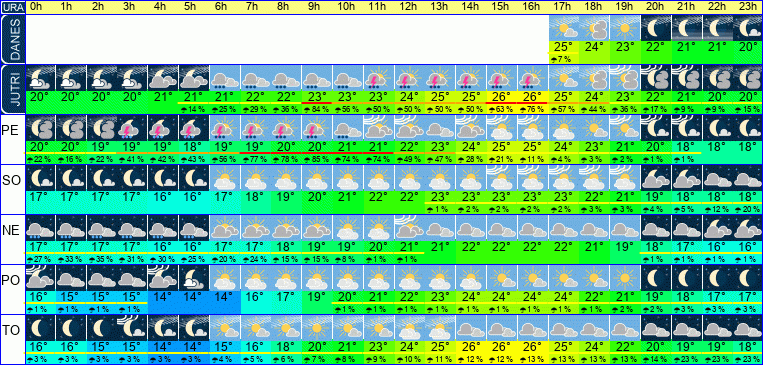Open the JUTRI day row tab

point(13,90)
